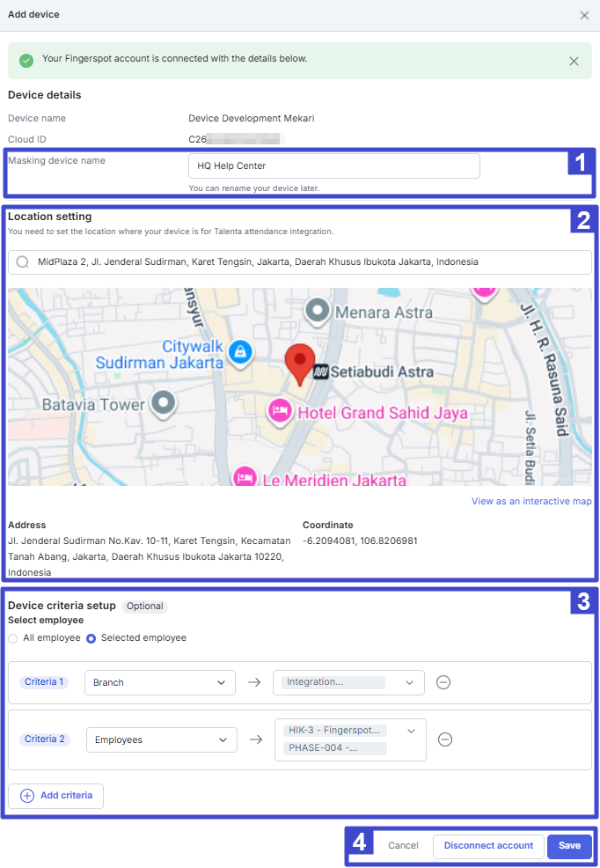The height and width of the screenshot is (868, 600).
Task: Select the All employee radio option
Action: click(13, 638)
